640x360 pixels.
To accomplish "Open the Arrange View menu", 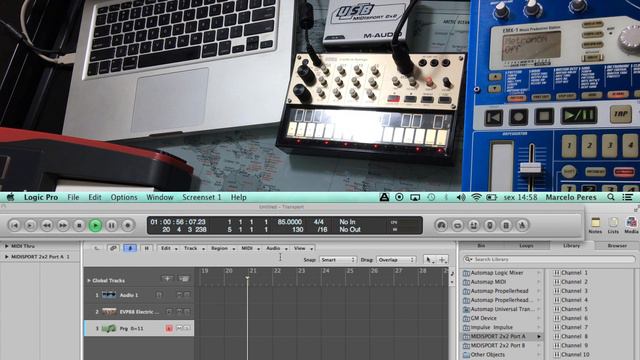I will (x=302, y=248).
